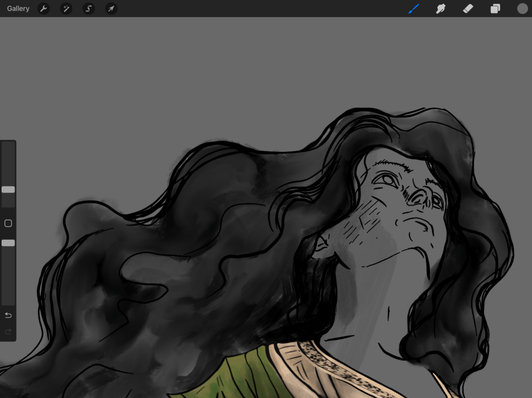Open transform options with the arrow icon
The width and height of the screenshot is (532, 398).
[x=111, y=8]
